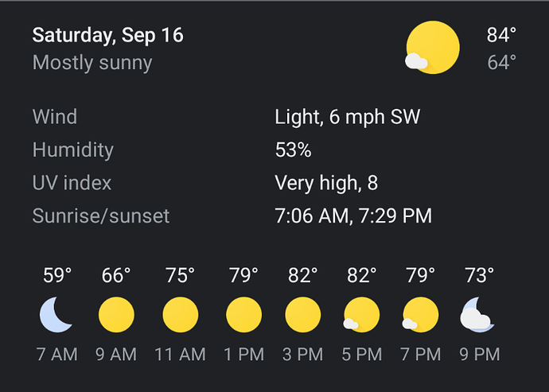Image resolution: width=549 pixels, height=392 pixels.
Task: Click the cloudy night icon at 9 PM
Action: 478,315
